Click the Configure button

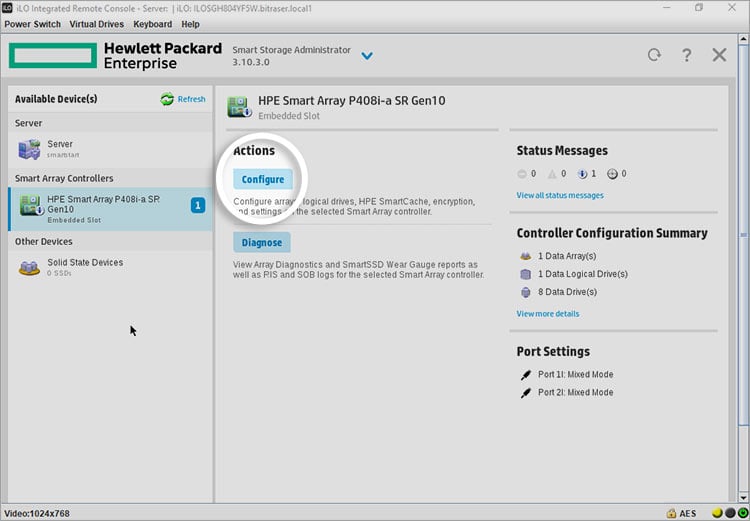tap(263, 179)
